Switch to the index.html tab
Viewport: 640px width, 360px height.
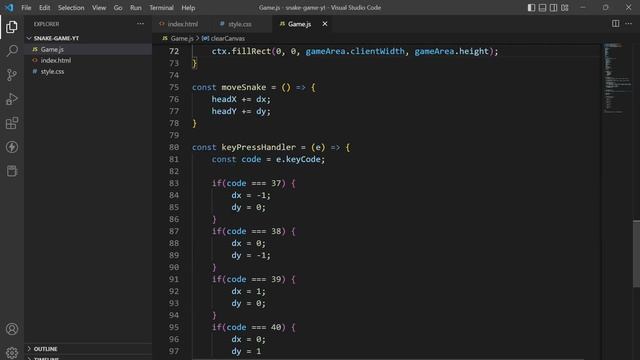pos(182,24)
